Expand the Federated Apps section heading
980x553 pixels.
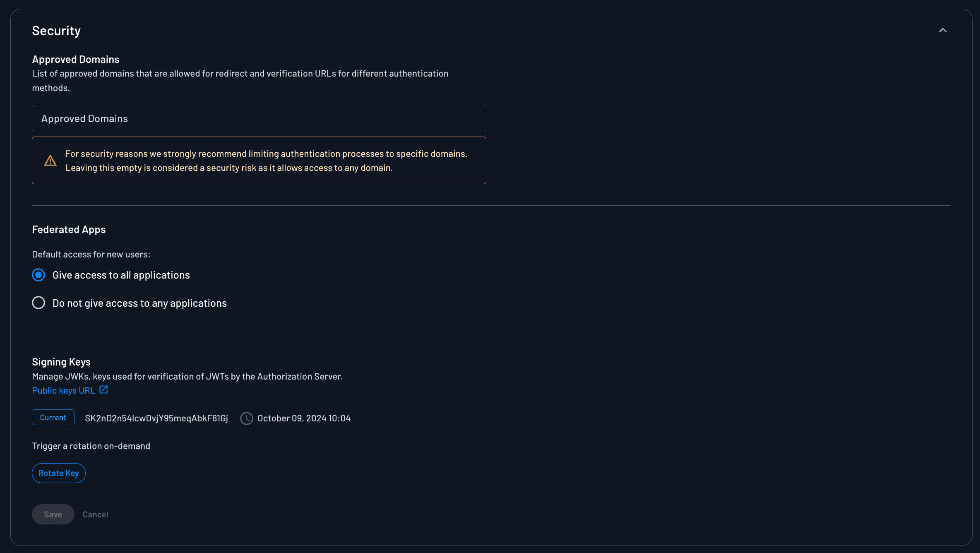click(69, 229)
